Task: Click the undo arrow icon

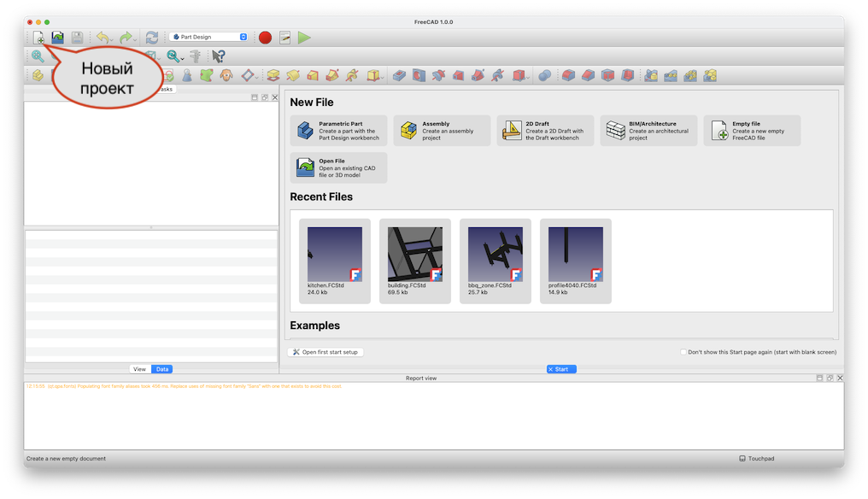Action: click(102, 38)
